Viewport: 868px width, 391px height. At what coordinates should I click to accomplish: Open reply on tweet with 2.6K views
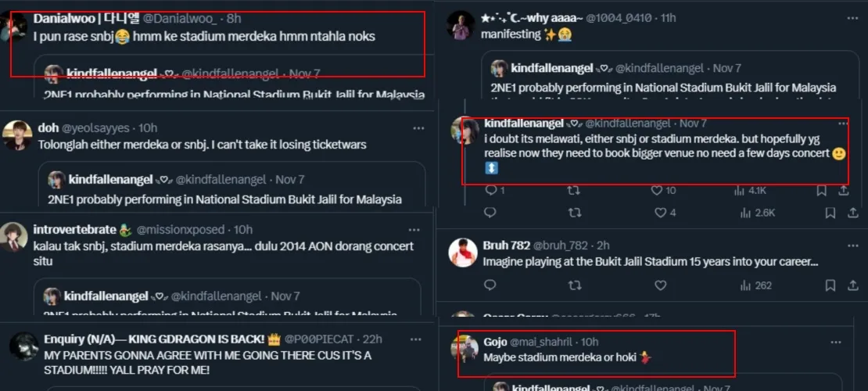[x=490, y=212]
